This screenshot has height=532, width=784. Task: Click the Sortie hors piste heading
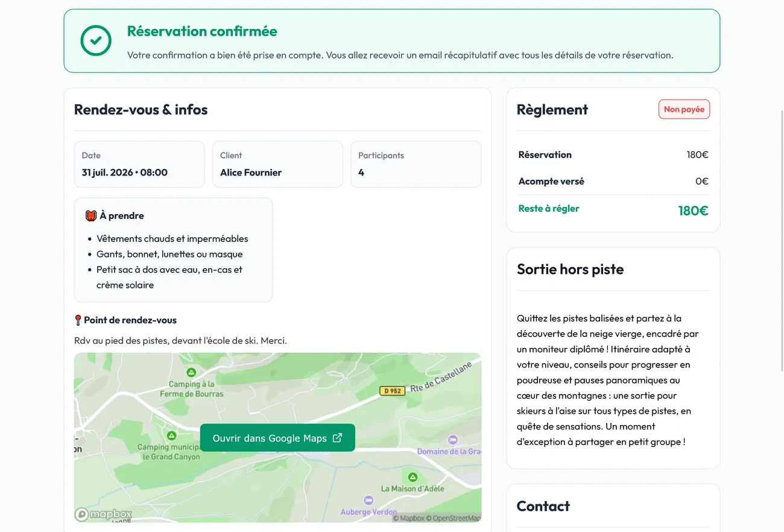tap(571, 270)
